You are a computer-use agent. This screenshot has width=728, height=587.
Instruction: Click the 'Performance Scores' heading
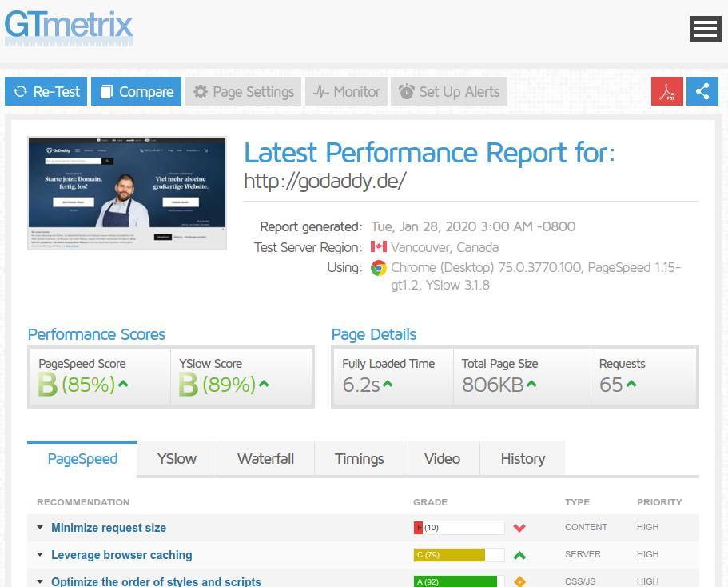[x=97, y=334]
